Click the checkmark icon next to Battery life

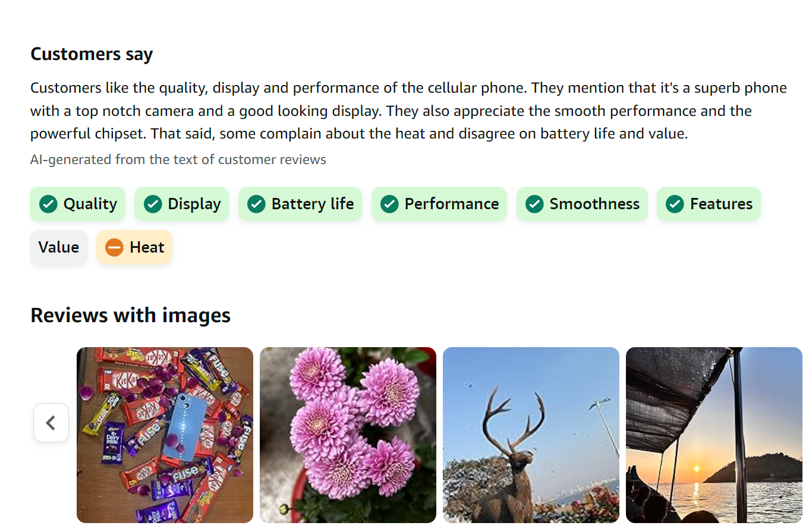pyautogui.click(x=256, y=204)
